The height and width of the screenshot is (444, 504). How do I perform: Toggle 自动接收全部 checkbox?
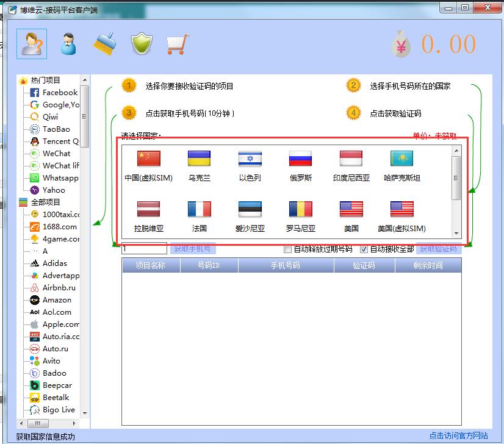(364, 249)
